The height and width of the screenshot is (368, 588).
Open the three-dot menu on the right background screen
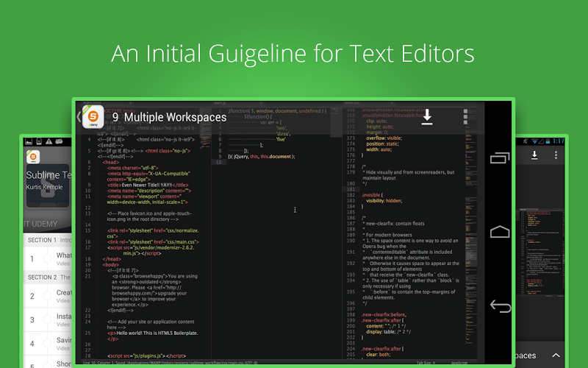(556, 155)
